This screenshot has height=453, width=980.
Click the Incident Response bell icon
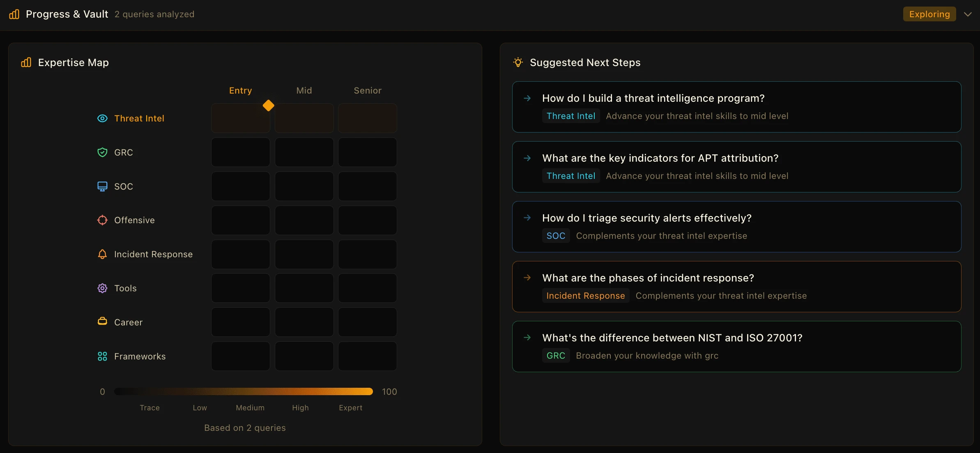tap(102, 254)
